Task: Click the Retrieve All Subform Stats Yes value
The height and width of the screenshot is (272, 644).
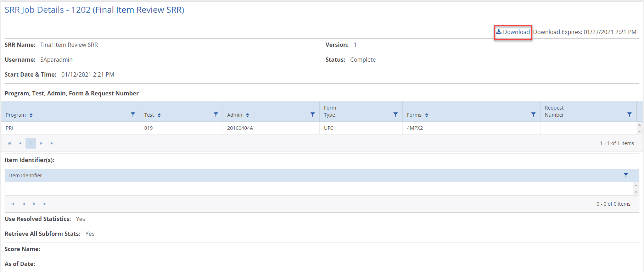Action: (90, 234)
